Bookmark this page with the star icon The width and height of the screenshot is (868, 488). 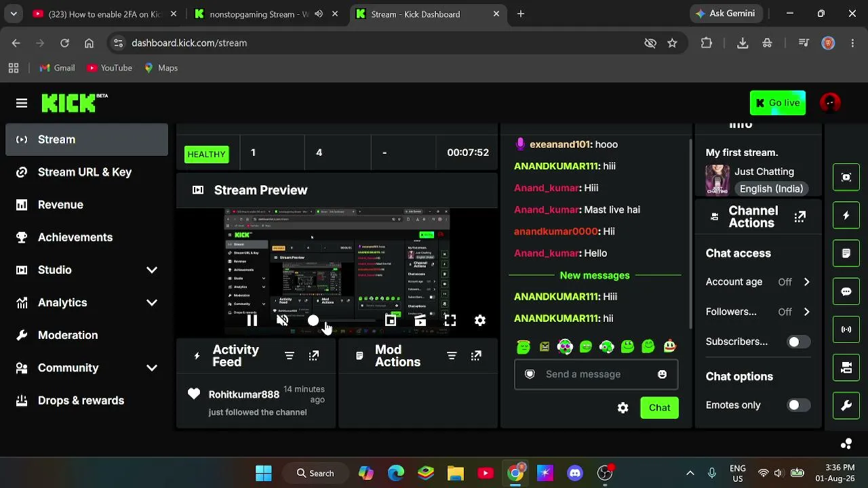coord(672,43)
